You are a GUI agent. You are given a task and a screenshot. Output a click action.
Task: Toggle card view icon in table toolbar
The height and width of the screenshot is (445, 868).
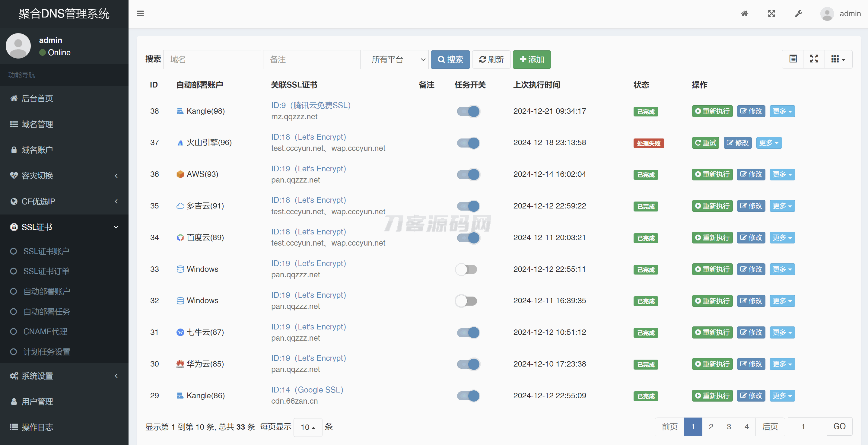793,59
